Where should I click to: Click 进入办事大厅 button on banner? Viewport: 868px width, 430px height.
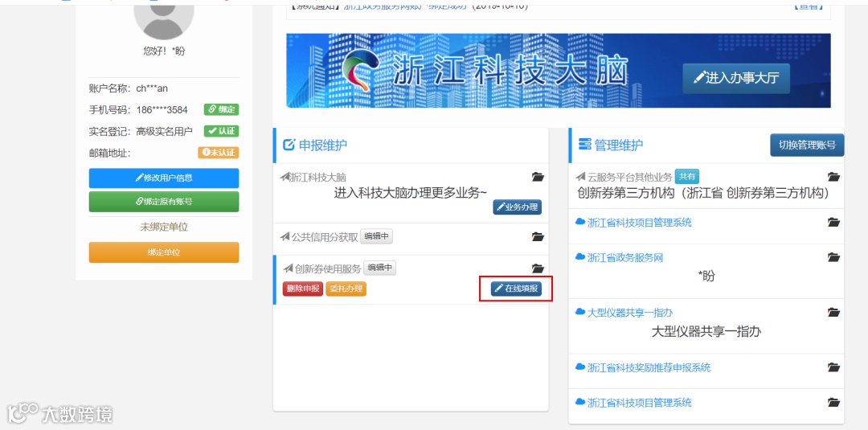click(735, 78)
